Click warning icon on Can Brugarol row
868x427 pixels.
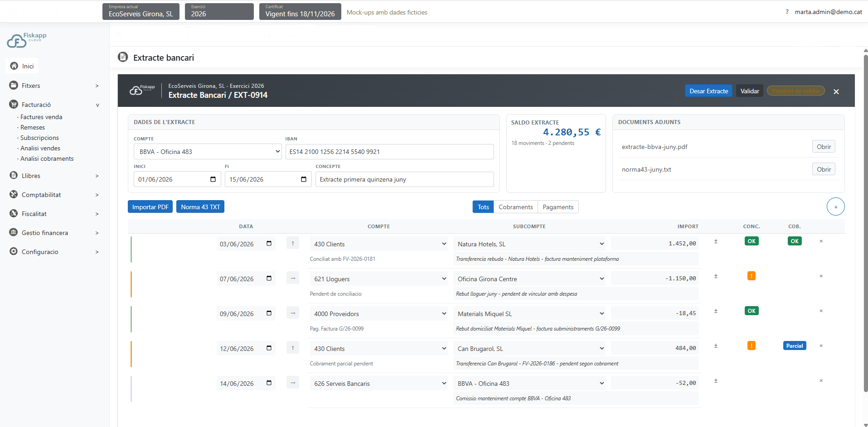[752, 345]
